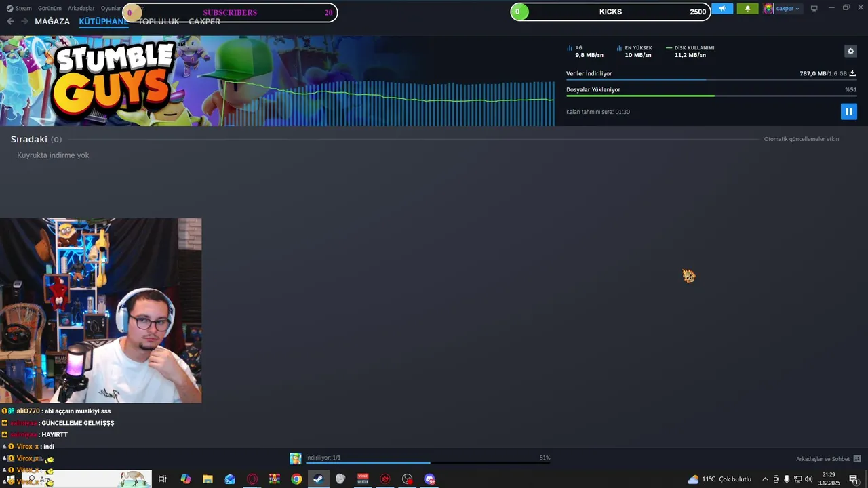Open the grey shield app in taskbar
The width and height of the screenshot is (868, 488).
340,479
